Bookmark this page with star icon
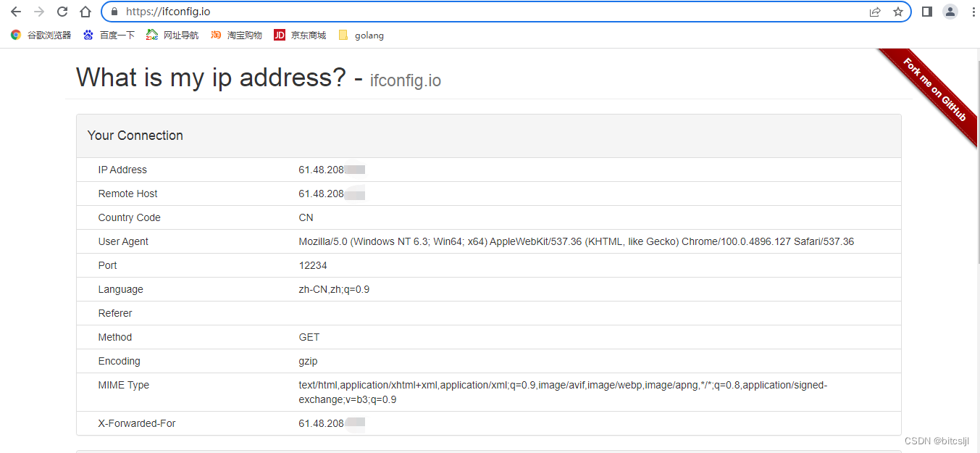The width and height of the screenshot is (980, 453). (x=898, y=12)
